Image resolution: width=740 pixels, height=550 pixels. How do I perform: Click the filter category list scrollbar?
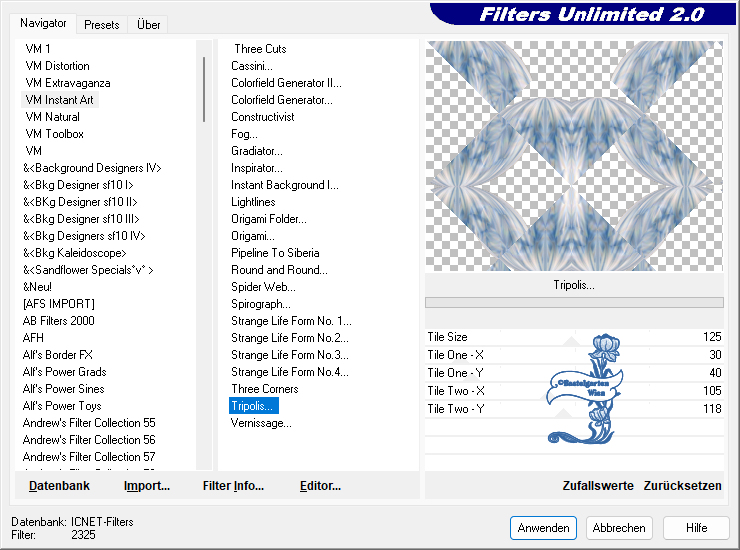click(x=204, y=89)
